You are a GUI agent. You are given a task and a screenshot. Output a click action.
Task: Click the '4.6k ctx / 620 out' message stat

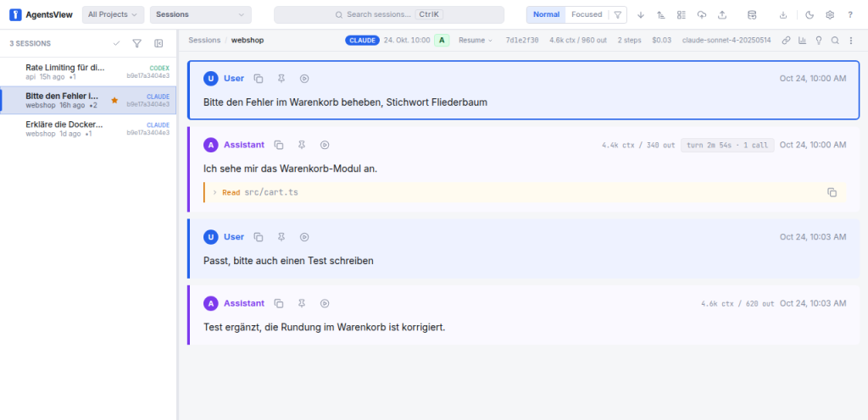[x=737, y=303]
